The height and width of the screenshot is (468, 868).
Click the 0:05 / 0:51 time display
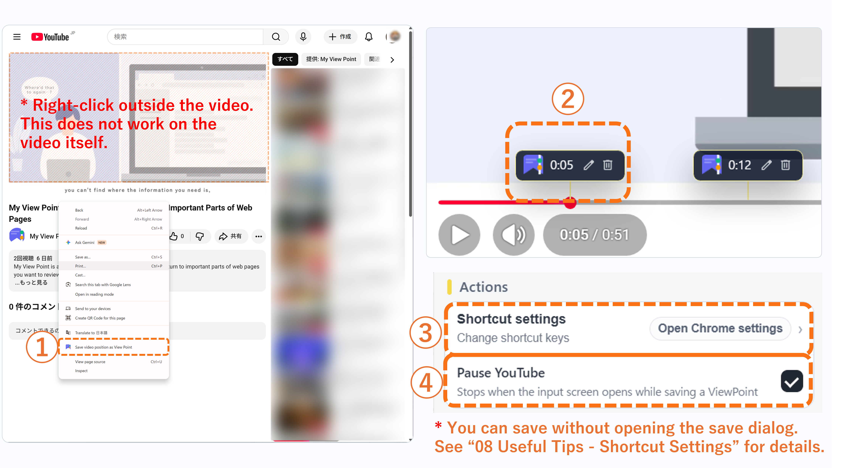pyautogui.click(x=594, y=235)
